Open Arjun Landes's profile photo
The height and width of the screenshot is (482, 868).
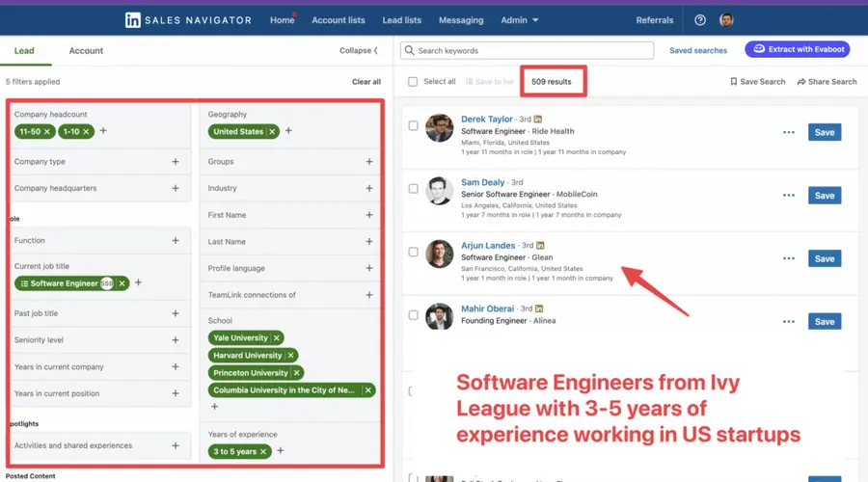(x=440, y=254)
